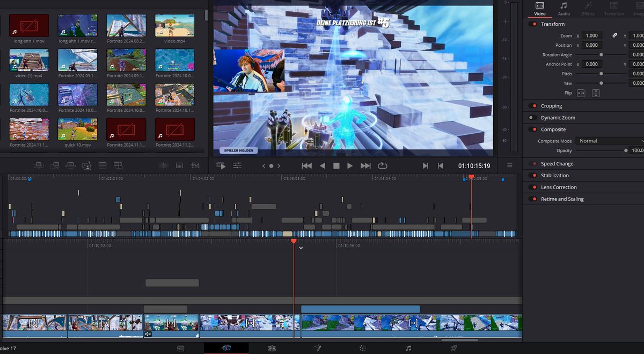The width and height of the screenshot is (644, 354).
Task: Expand the Speed Change section
Action: [x=557, y=164]
